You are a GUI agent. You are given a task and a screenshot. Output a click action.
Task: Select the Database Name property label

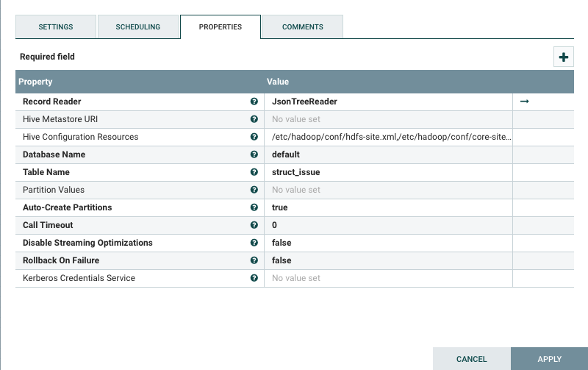(54, 154)
